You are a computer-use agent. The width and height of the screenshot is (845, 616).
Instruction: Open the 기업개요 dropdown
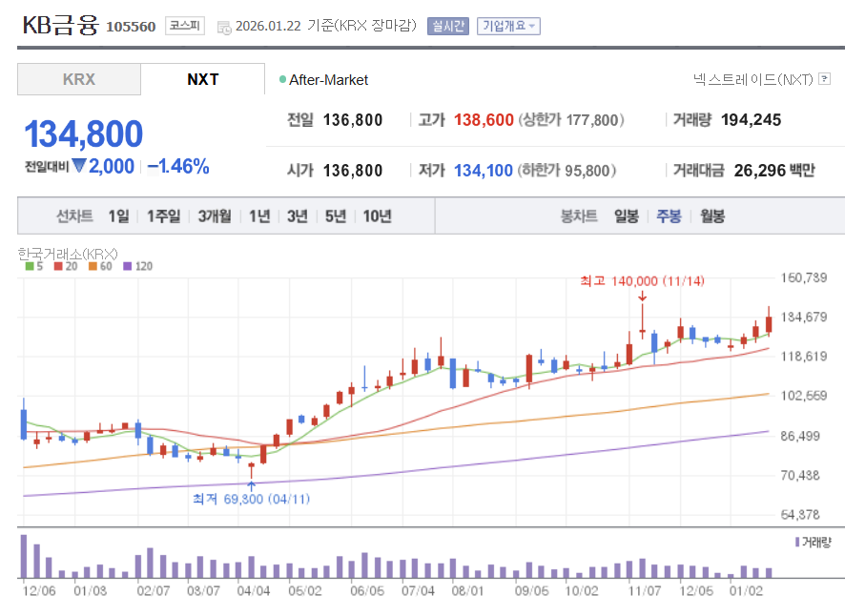pos(508,26)
